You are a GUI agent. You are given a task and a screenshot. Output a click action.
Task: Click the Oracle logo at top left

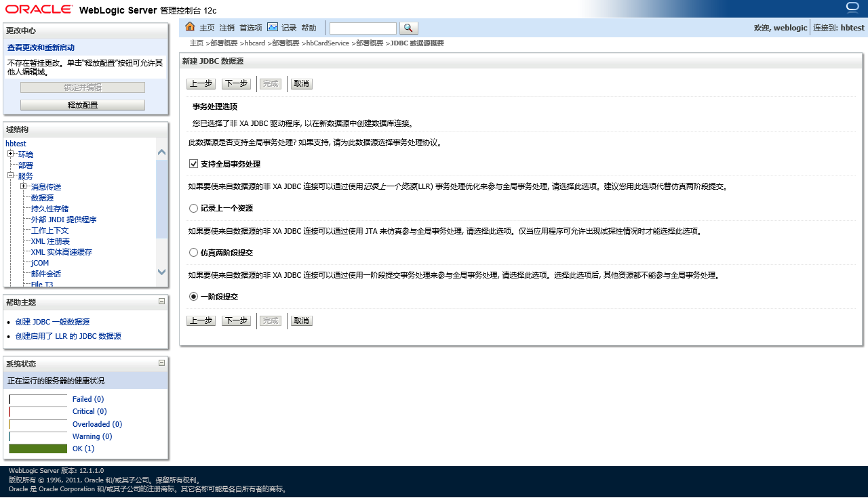[39, 9]
